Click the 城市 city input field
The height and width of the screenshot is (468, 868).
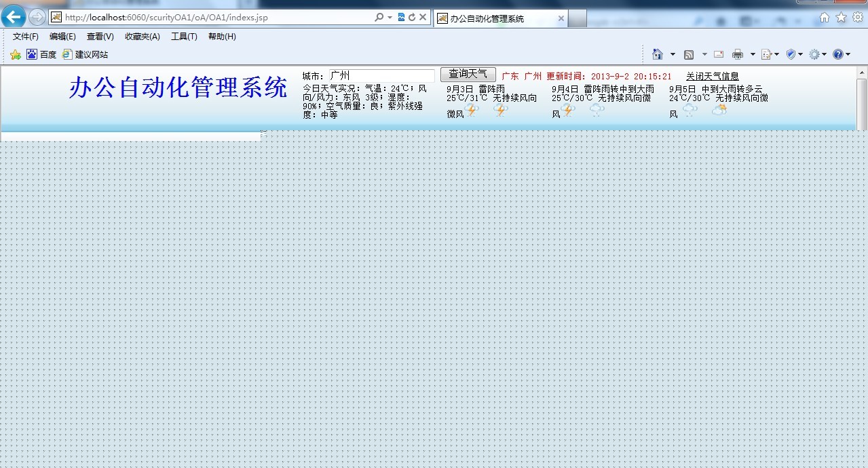coord(380,75)
